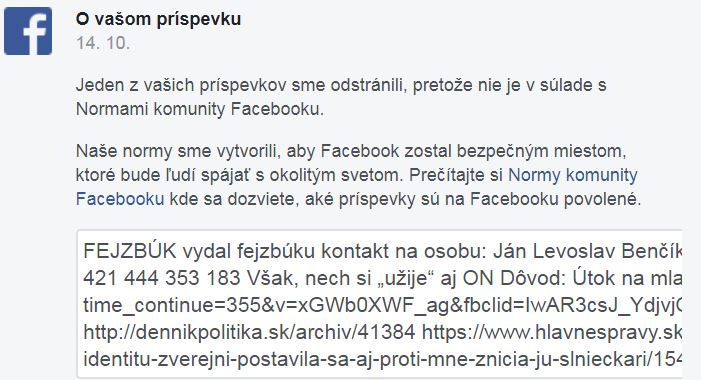Click the name 'Ján Levoslav Benčík' in post

[587, 251]
